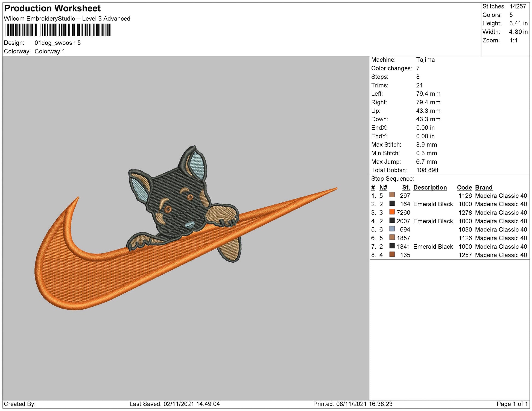Click the N# column header
The width and height of the screenshot is (532, 411).
point(384,187)
